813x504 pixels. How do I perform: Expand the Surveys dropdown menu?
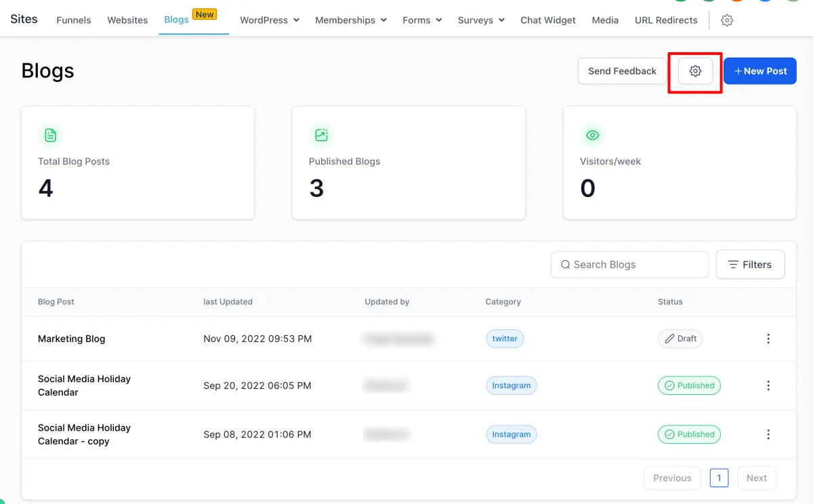(x=481, y=20)
